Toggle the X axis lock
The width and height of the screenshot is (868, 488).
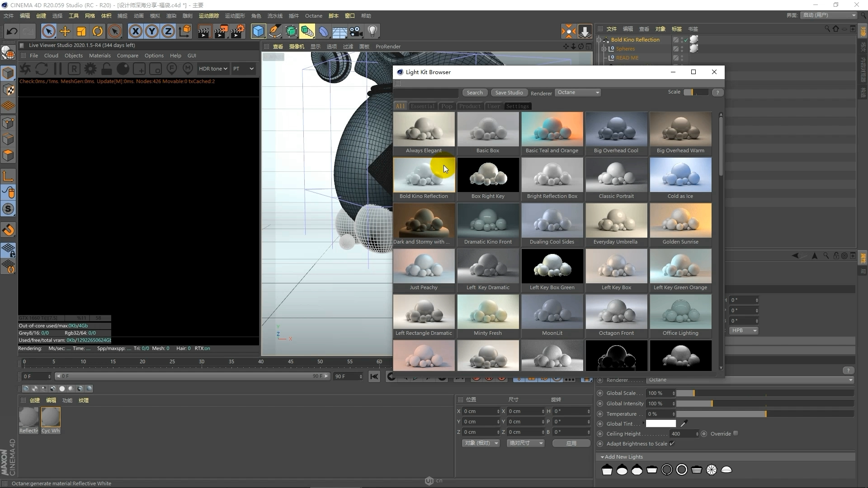coord(135,31)
